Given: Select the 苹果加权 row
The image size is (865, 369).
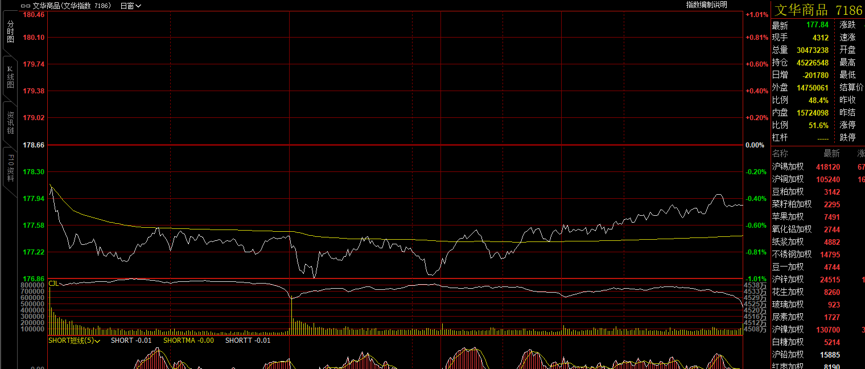Looking at the screenshot, I should pos(818,217).
